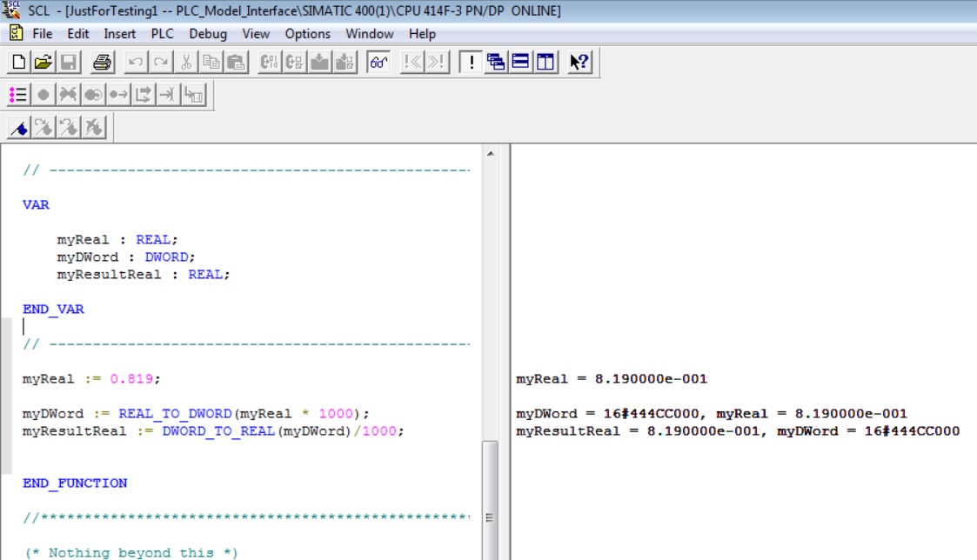This screenshot has height=560, width=977.
Task: Open the Debug menu
Action: [x=208, y=34]
